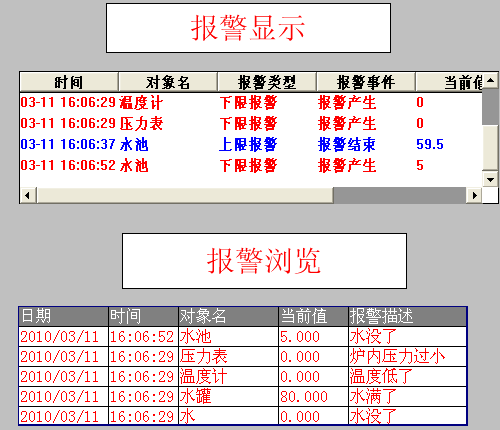
Task: Click the 报警显示 title box
Action: pyautogui.click(x=248, y=28)
